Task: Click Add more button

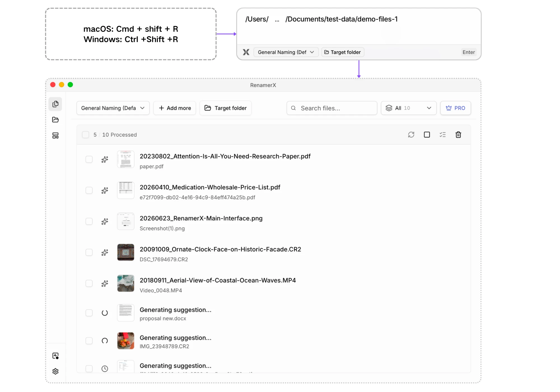Action: tap(175, 108)
